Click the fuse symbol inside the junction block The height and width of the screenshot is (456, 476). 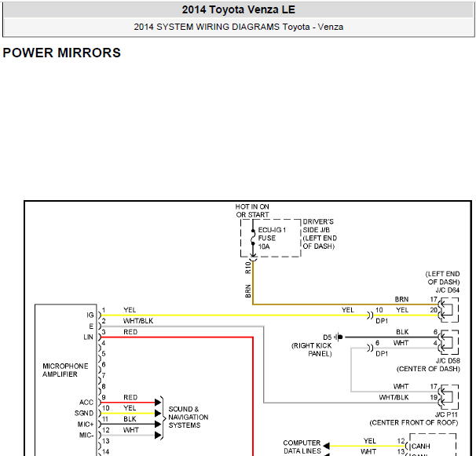pyautogui.click(x=253, y=237)
